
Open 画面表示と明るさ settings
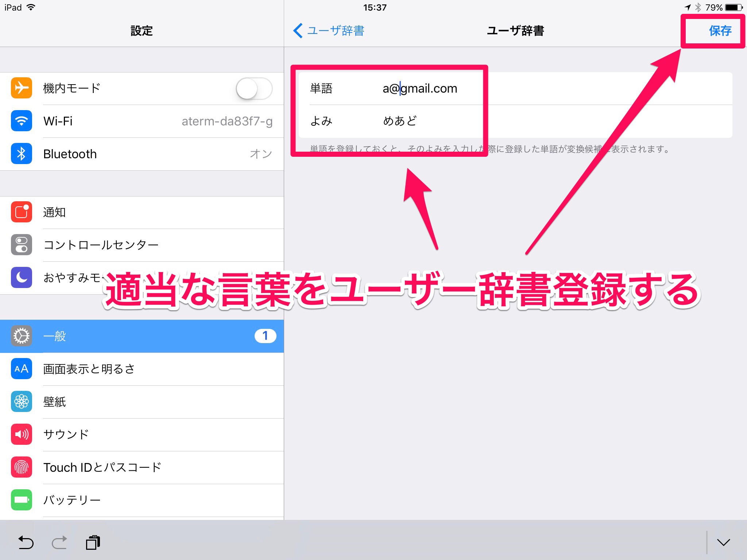[142, 369]
